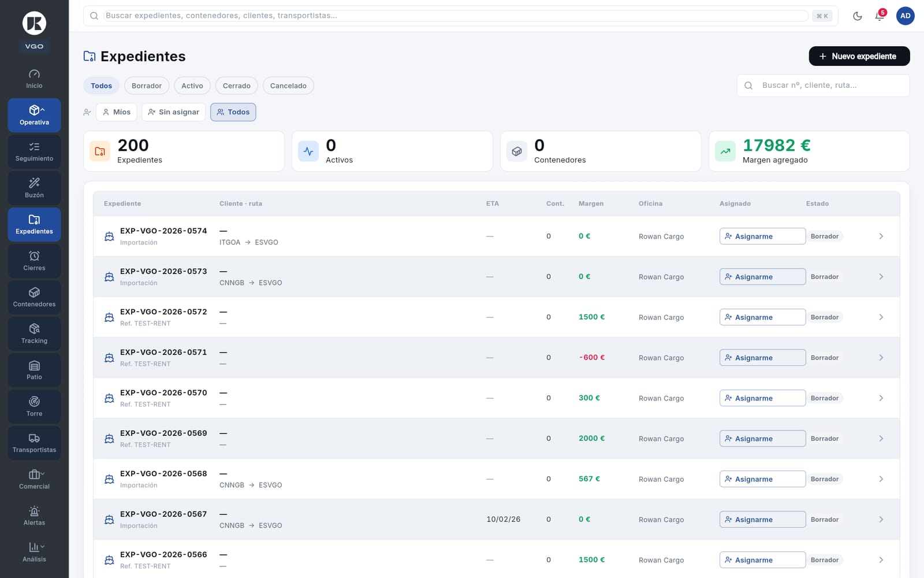Collapse the Operativa sidebar group
Screen dimensions: 924x578
(34, 115)
